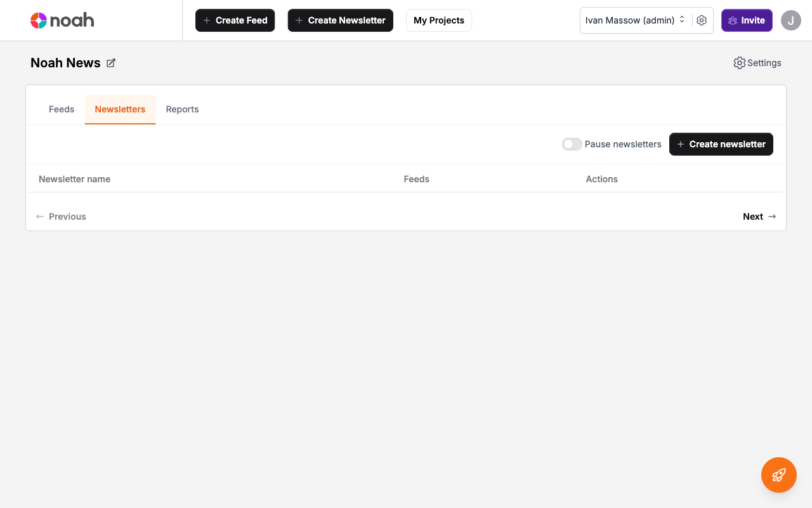Click the Invite button
812x508 pixels.
747,20
